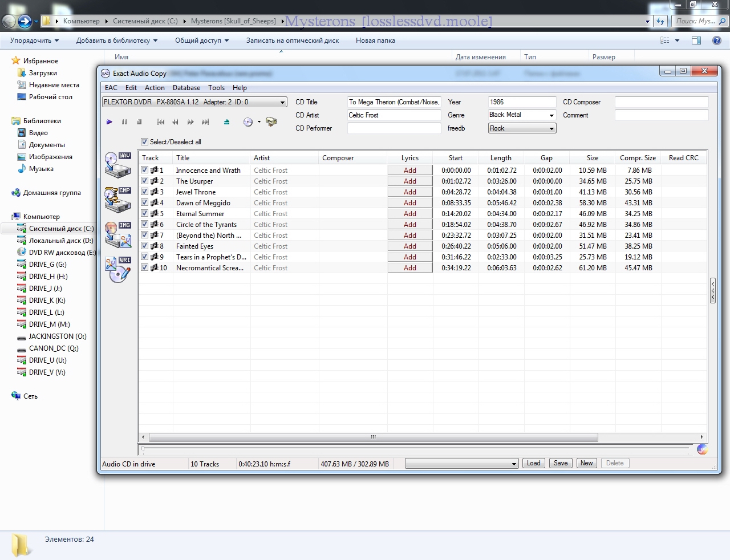Click the WAV uncompressed extract icon
Viewport: 730px width, 560px height.
click(x=118, y=165)
